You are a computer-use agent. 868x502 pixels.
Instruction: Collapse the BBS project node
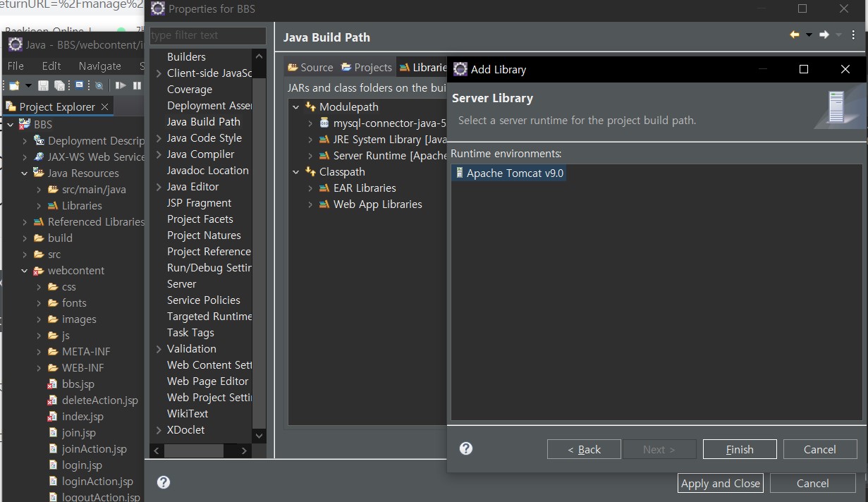(x=11, y=125)
